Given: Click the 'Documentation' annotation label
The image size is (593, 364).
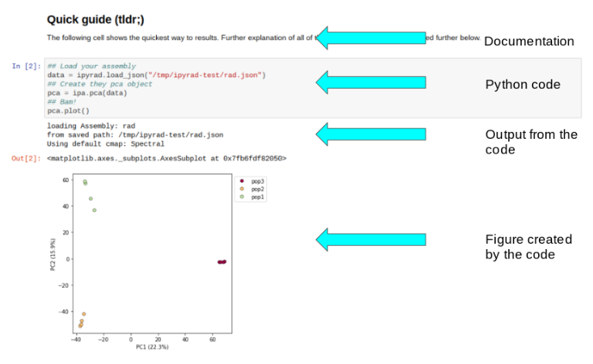Looking at the screenshot, I should coord(529,41).
